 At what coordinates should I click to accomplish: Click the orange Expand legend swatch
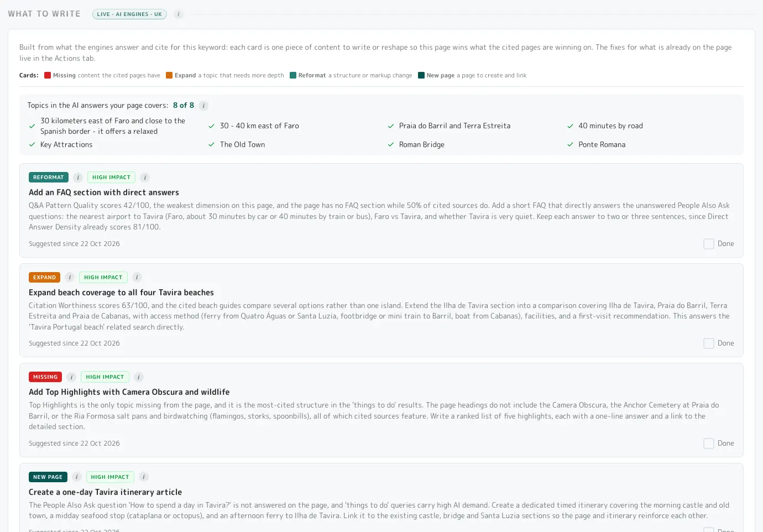point(169,75)
